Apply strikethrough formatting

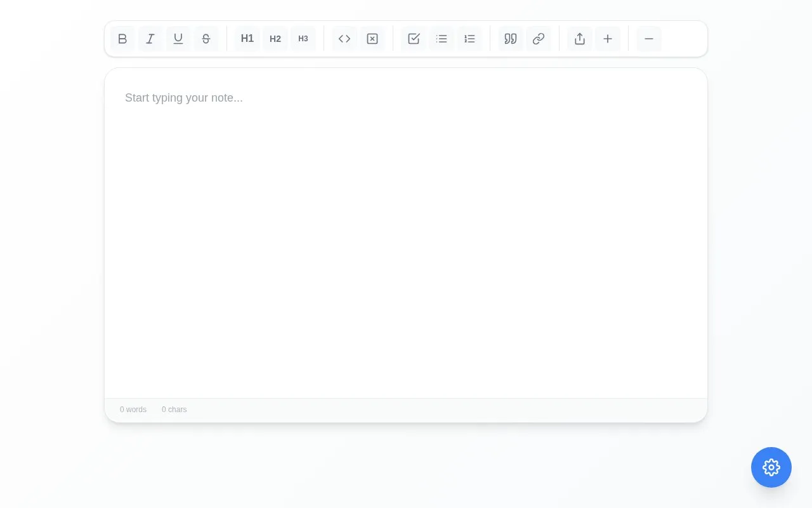206,39
